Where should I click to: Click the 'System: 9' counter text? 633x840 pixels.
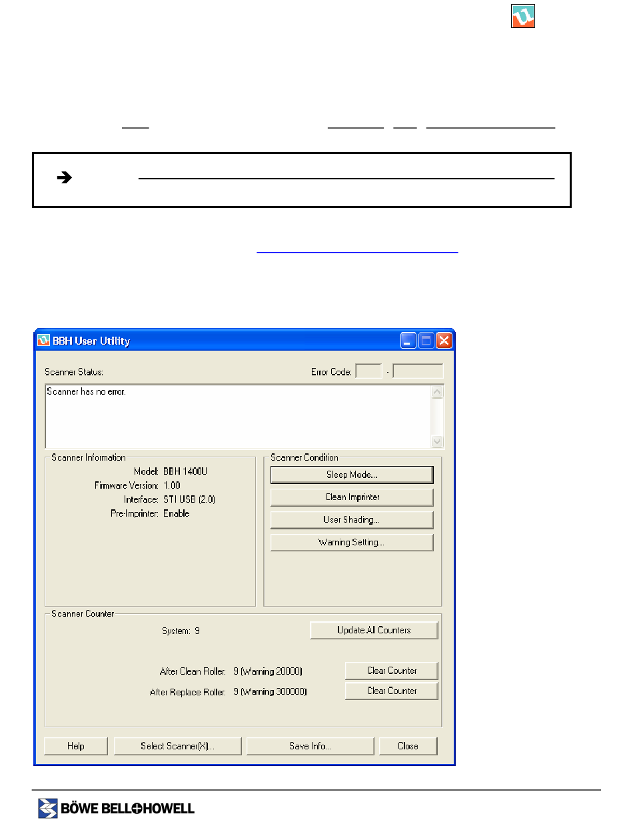pos(181,631)
